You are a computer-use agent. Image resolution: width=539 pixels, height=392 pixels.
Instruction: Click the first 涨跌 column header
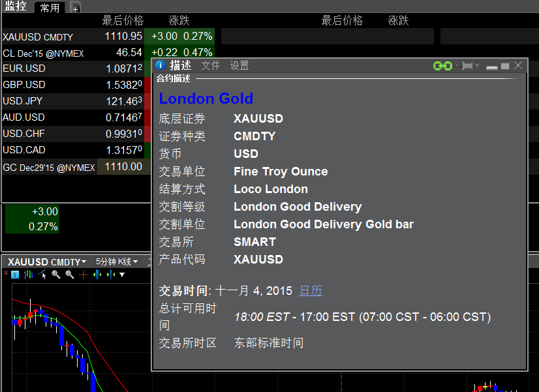tap(179, 21)
